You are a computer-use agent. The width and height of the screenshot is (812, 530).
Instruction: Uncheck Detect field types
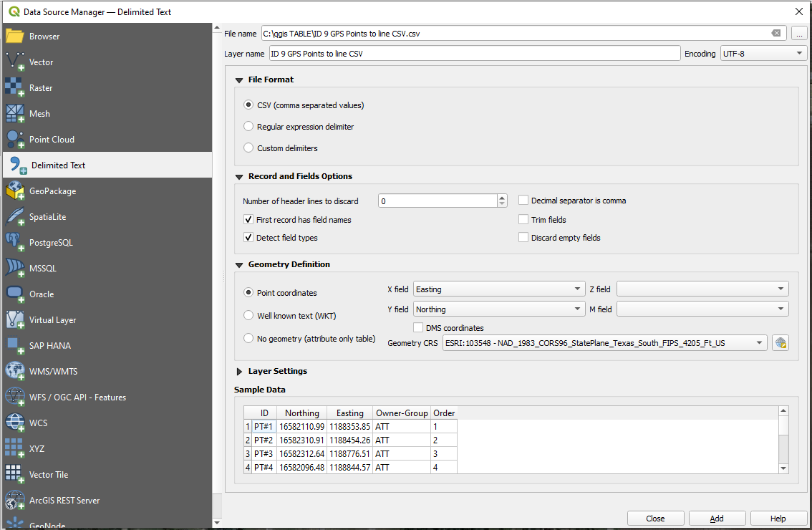coord(248,236)
